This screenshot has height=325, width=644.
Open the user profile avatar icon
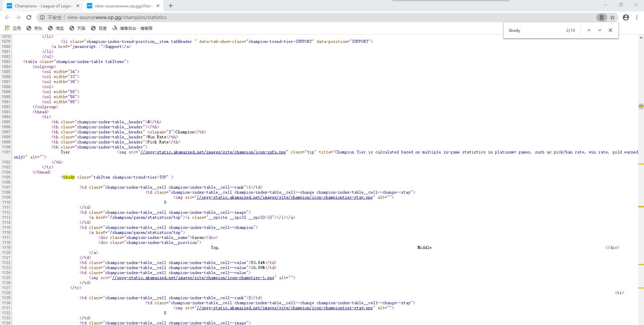pos(626,17)
